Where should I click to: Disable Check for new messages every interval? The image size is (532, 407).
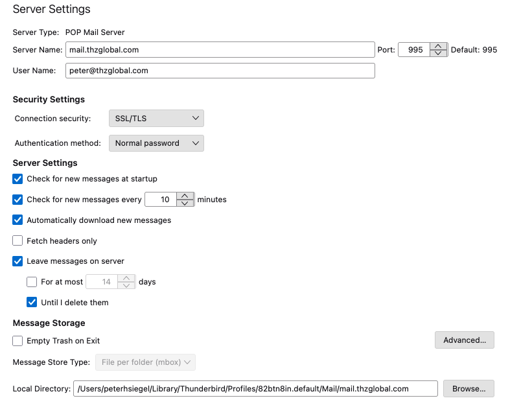17,200
